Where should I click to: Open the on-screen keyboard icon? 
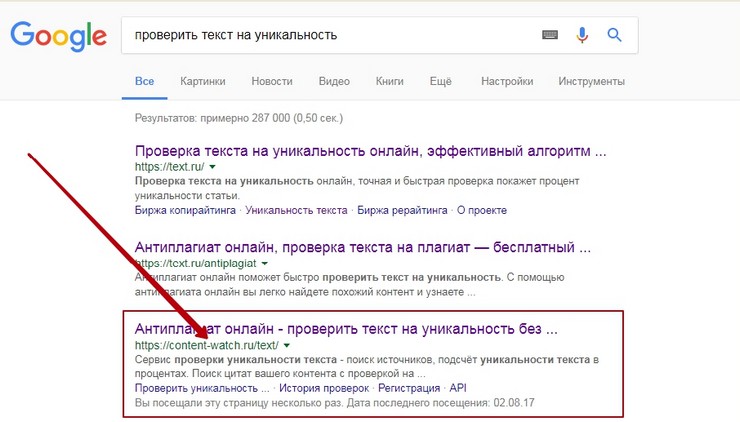[550, 35]
